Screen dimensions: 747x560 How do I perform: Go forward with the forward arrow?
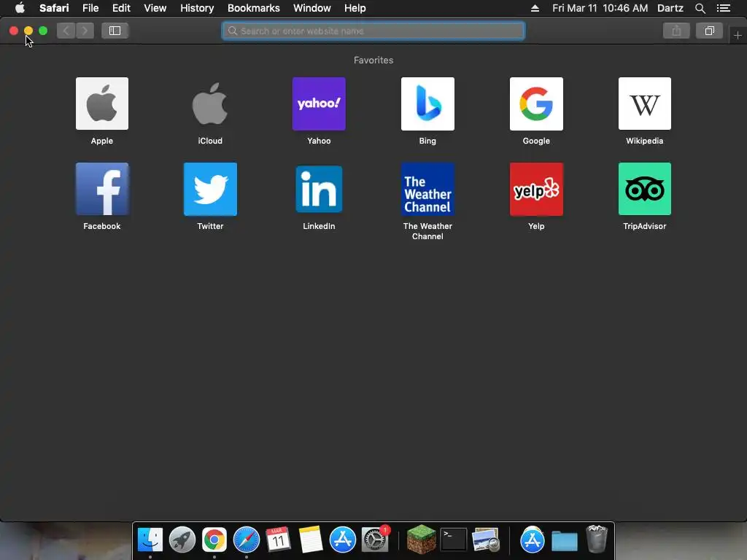coord(85,31)
